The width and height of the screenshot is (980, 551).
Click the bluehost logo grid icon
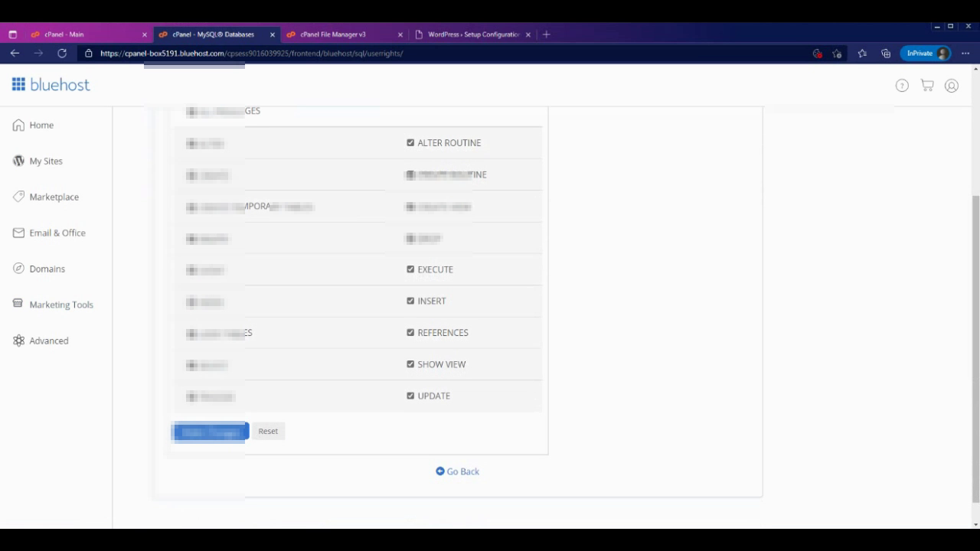18,84
